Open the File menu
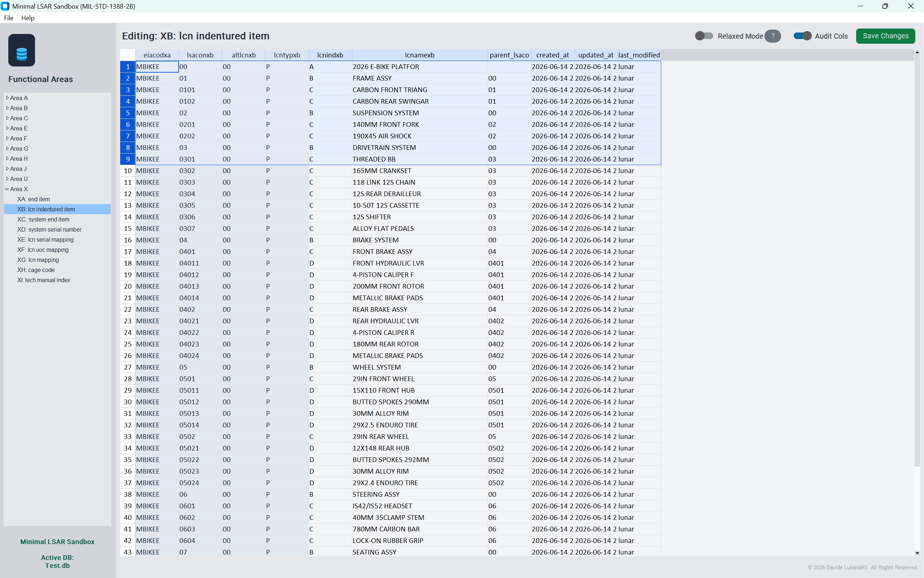 click(8, 18)
